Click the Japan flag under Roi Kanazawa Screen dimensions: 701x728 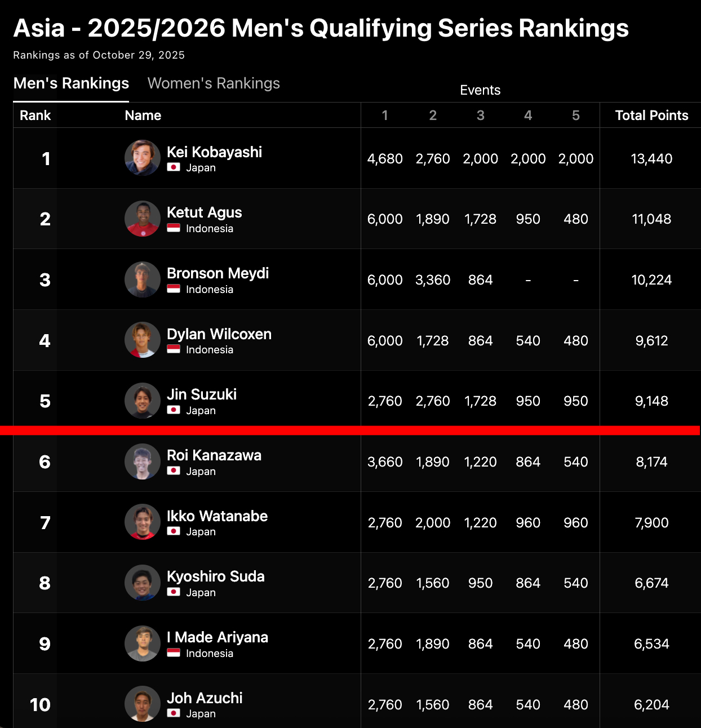174,471
